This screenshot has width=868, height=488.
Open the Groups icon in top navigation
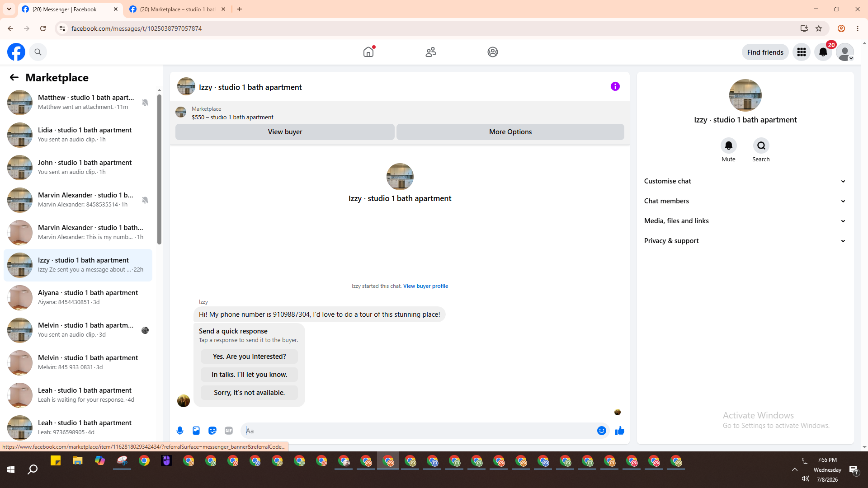click(x=493, y=52)
